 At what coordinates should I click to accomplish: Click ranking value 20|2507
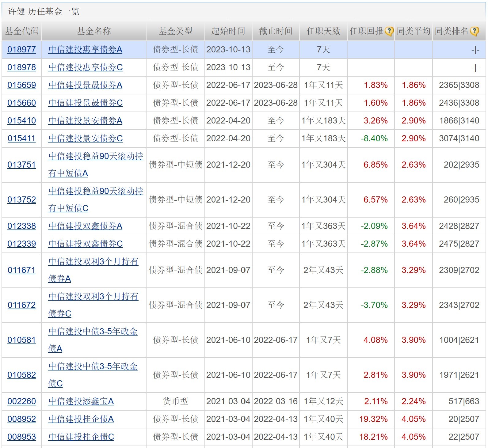[464, 419]
